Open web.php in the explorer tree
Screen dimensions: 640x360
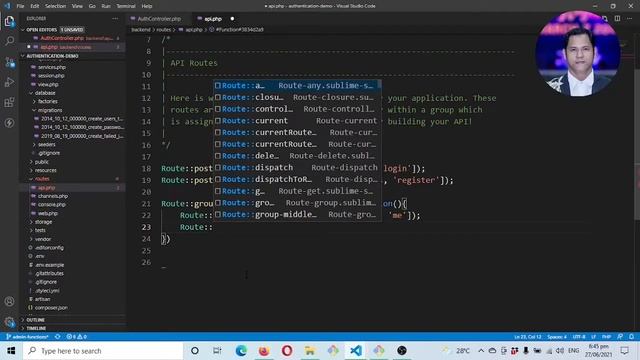[x=48, y=213]
